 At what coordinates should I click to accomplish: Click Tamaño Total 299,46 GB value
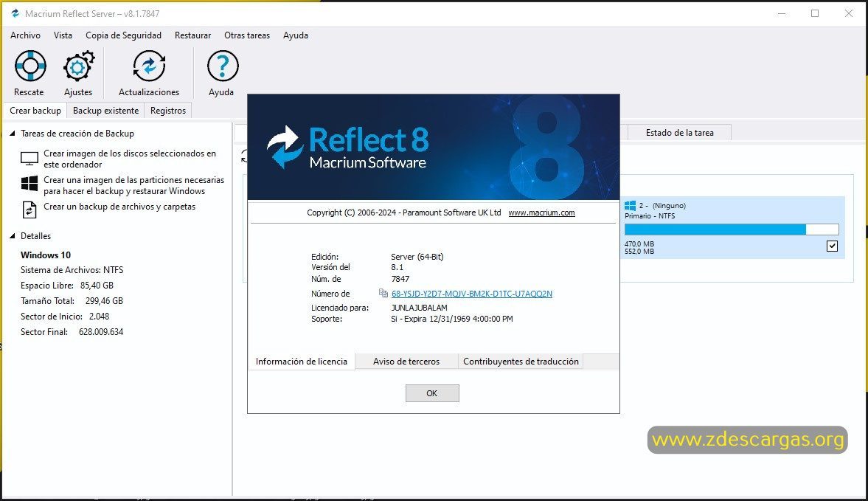click(104, 301)
